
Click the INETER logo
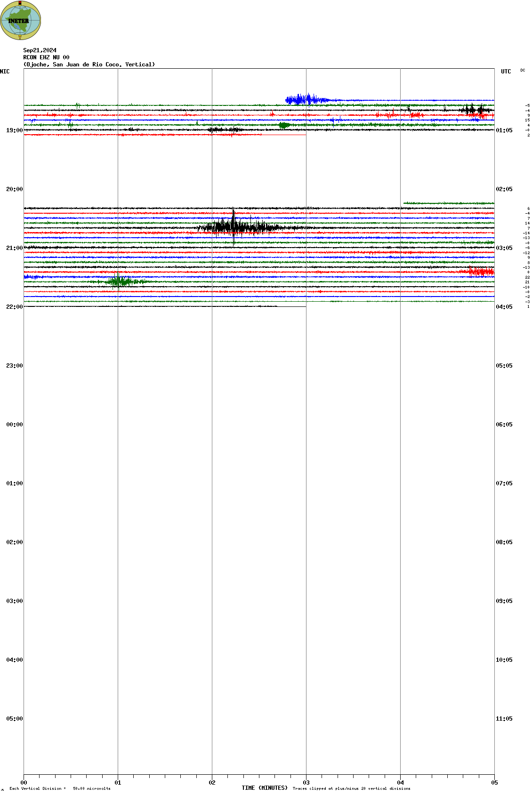click(21, 20)
